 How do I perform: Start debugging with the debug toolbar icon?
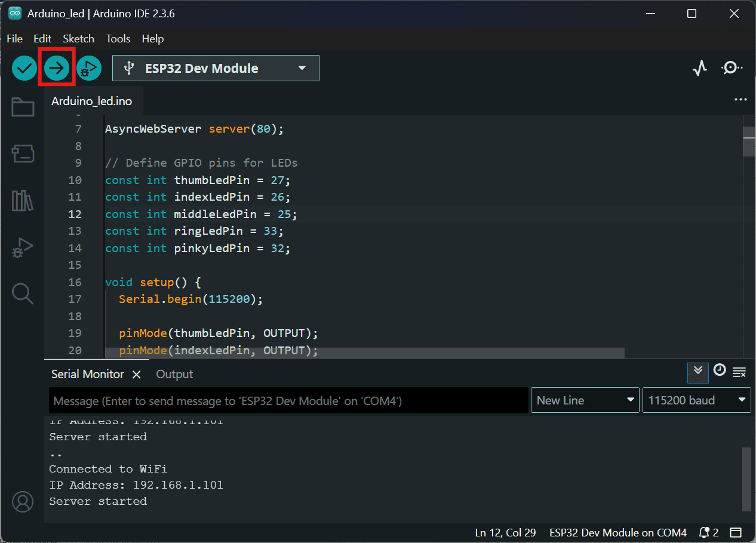coord(89,69)
